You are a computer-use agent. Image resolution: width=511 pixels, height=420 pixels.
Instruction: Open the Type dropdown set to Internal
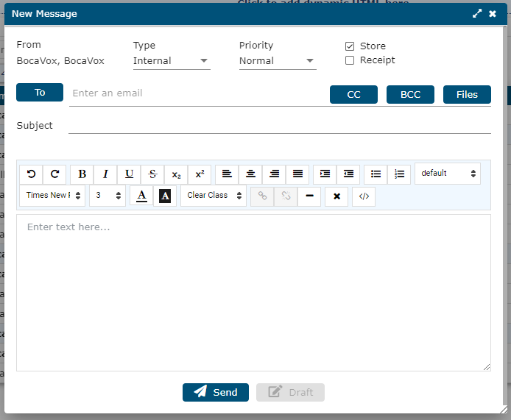pos(172,61)
